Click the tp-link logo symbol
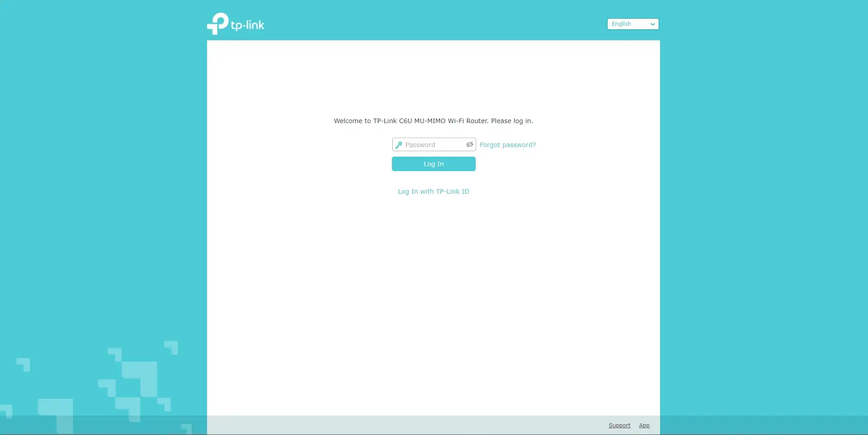 coord(218,24)
